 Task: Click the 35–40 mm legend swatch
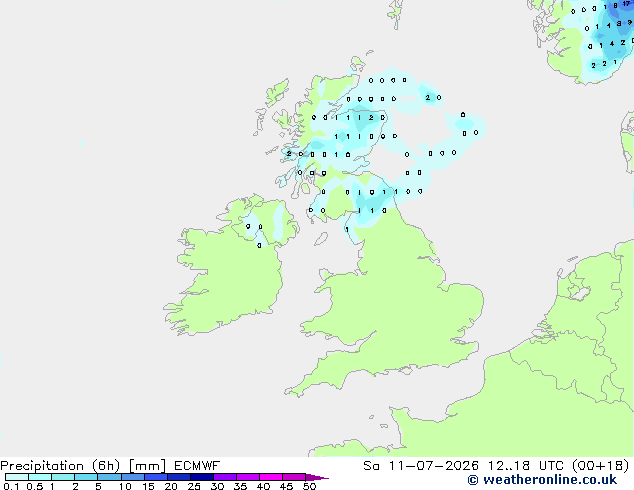click(x=248, y=477)
